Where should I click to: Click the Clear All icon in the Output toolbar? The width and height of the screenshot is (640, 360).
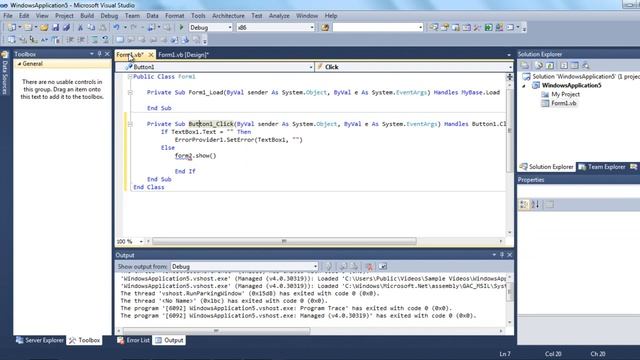tap(369, 267)
